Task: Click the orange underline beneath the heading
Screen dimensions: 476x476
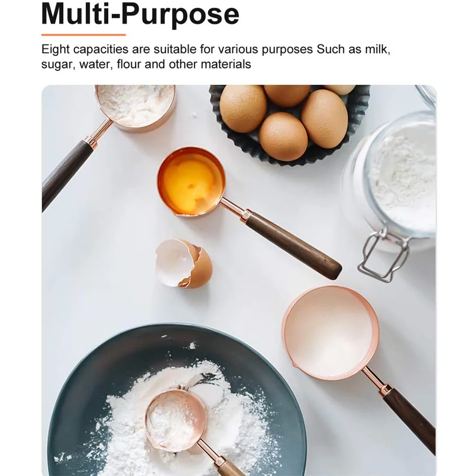Action: pos(83,35)
